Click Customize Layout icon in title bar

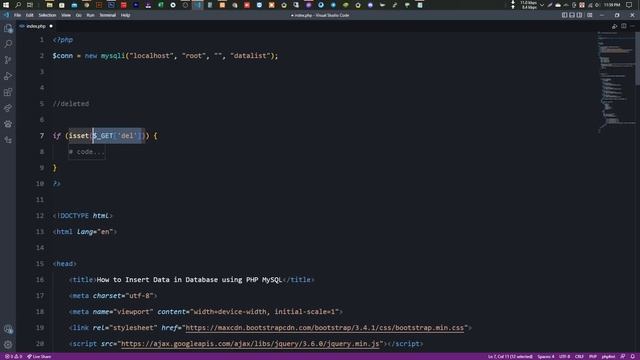click(590, 15)
